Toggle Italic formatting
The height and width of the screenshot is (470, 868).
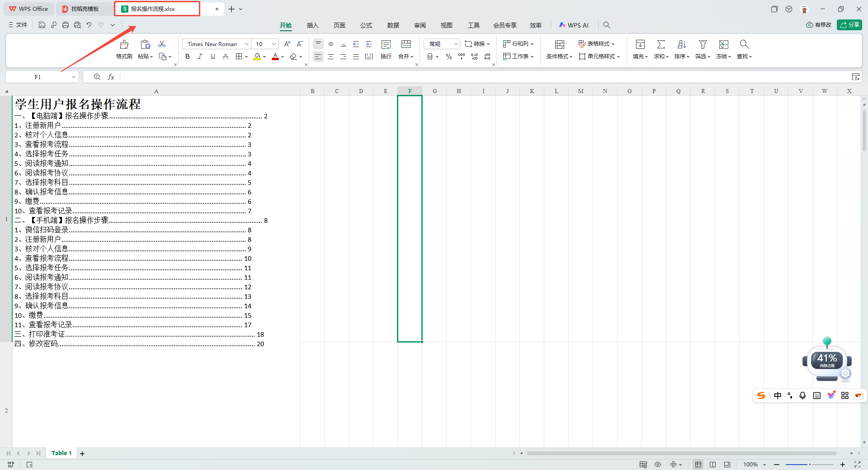point(200,56)
